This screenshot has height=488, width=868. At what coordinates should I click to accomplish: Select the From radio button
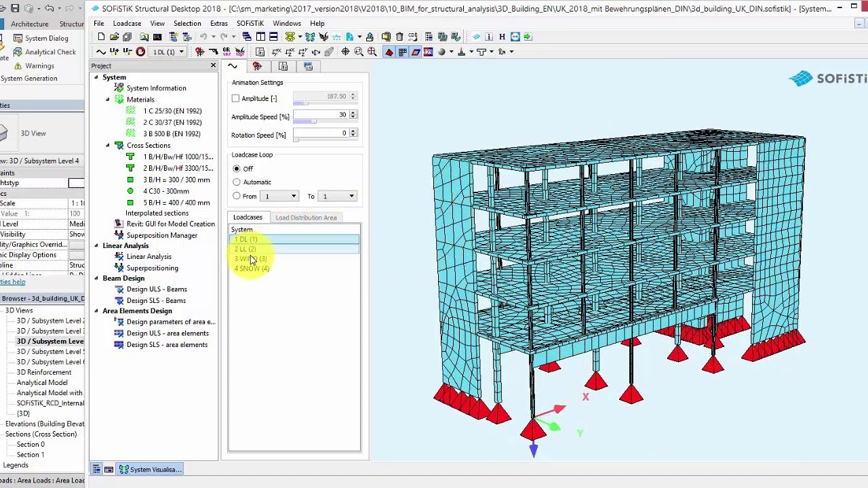(237, 196)
